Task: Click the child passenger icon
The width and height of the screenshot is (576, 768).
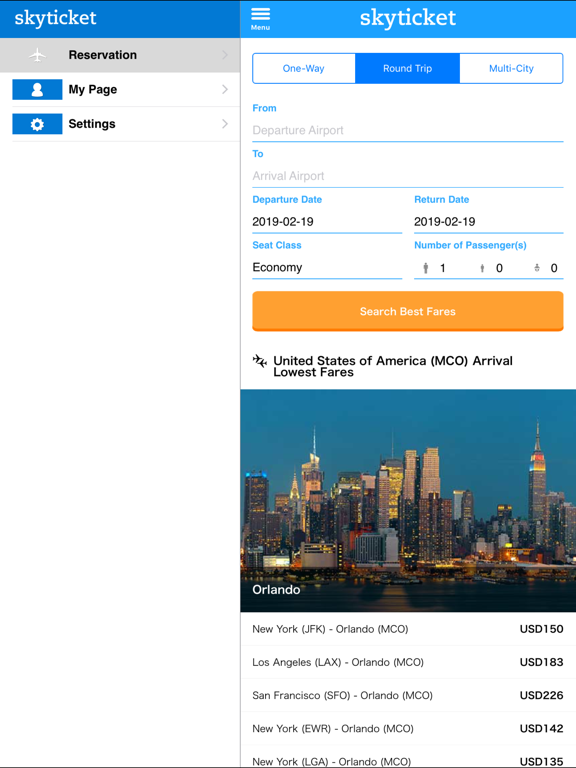Action: (x=482, y=268)
